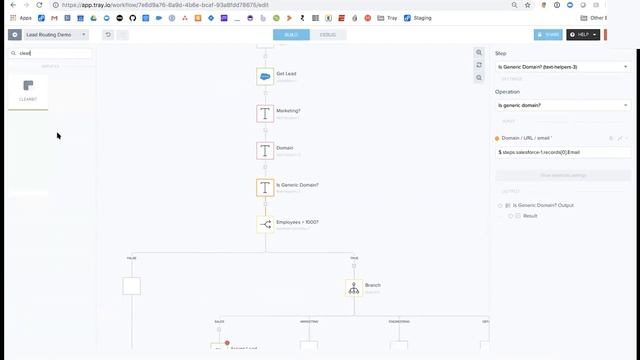This screenshot has width=640, height=360.
Task: Click the connector search input field
Action: [50, 53]
